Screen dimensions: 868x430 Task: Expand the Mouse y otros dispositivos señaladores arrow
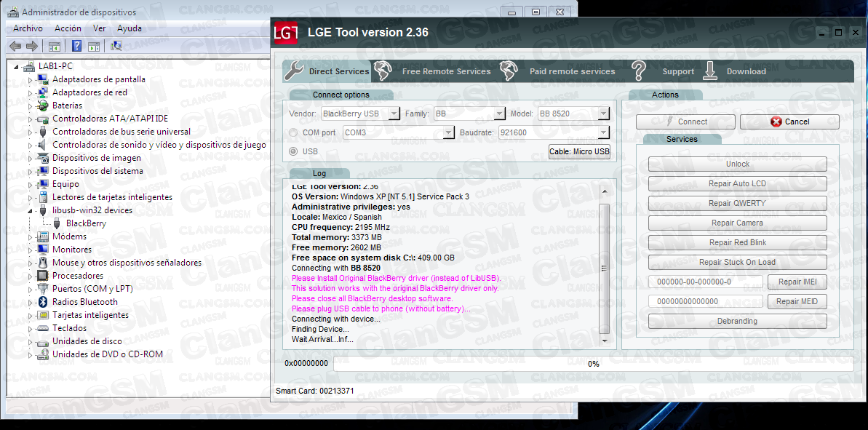pos(31,263)
